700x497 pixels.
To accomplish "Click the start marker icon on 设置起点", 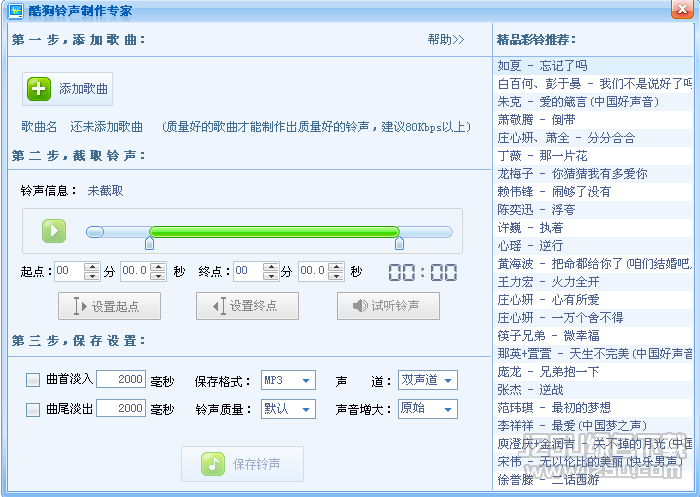I will coord(80,306).
